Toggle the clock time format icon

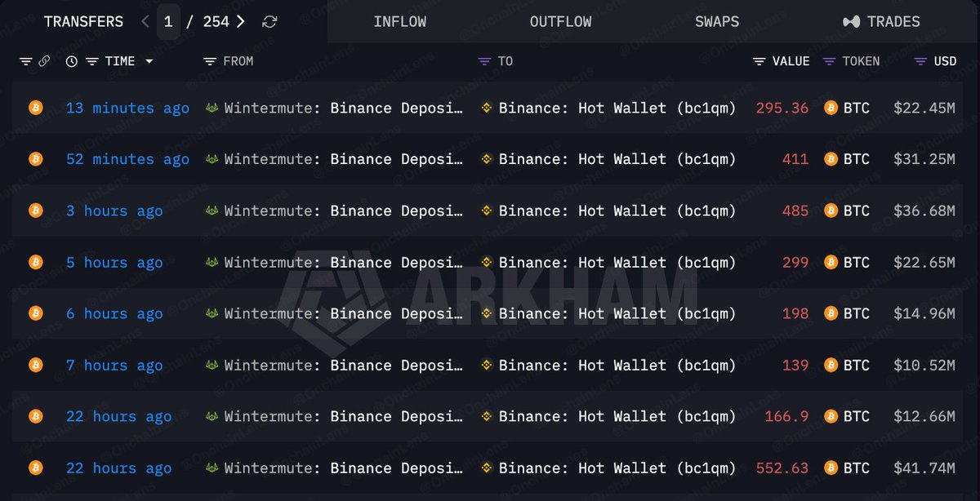72,61
